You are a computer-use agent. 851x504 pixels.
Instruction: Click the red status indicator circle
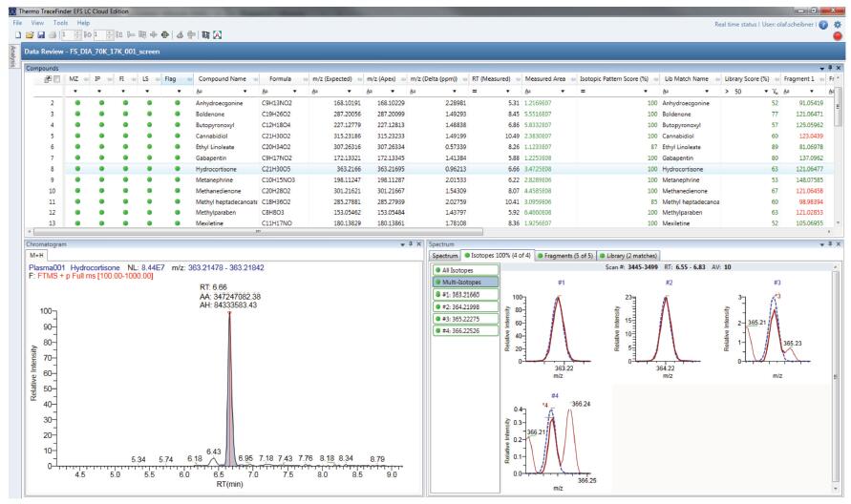coord(838,36)
